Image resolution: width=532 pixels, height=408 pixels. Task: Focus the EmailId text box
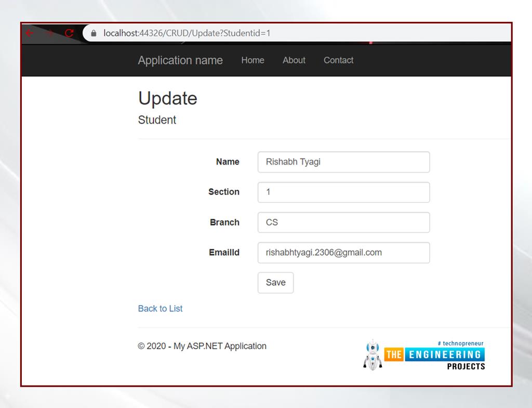click(x=343, y=253)
